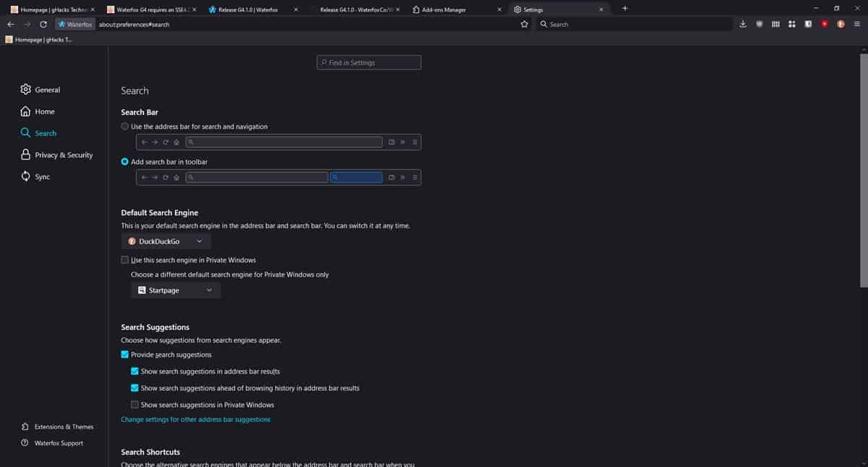Close the Settings tab

tap(600, 9)
